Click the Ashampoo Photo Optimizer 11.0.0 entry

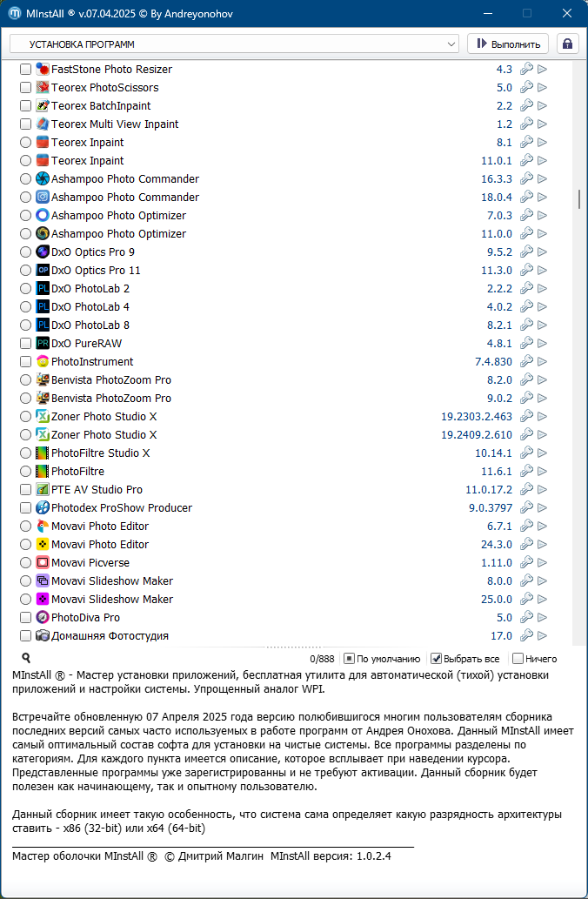point(118,234)
